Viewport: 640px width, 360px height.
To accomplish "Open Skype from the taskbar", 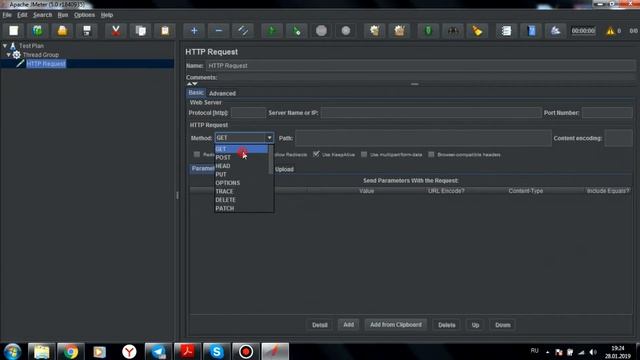I will coord(217,351).
